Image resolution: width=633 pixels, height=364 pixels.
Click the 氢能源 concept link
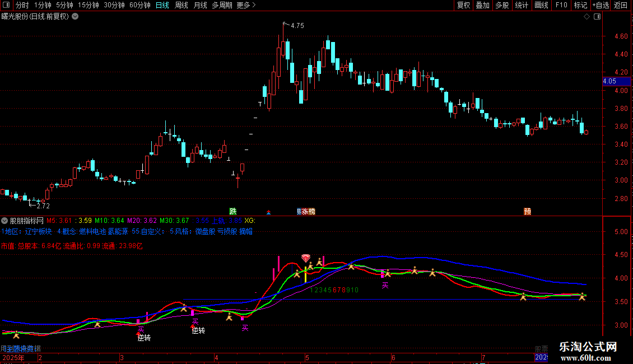click(x=118, y=231)
